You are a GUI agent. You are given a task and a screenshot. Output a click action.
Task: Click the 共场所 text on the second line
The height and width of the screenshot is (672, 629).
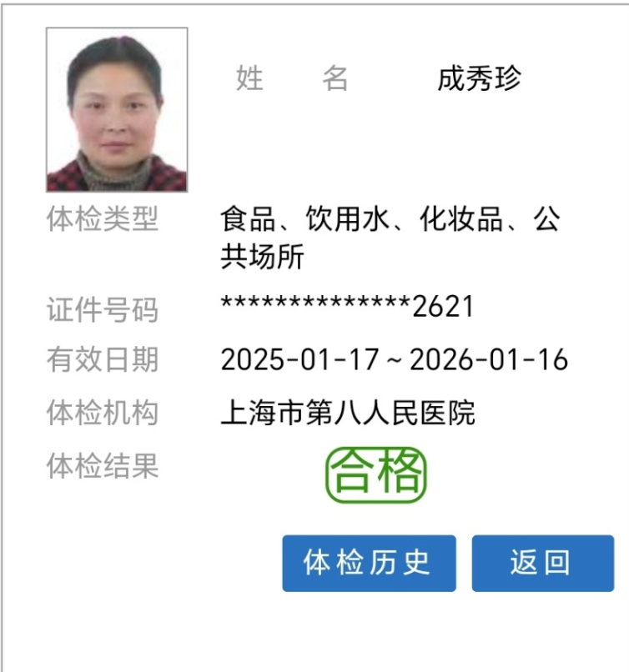[x=263, y=256]
